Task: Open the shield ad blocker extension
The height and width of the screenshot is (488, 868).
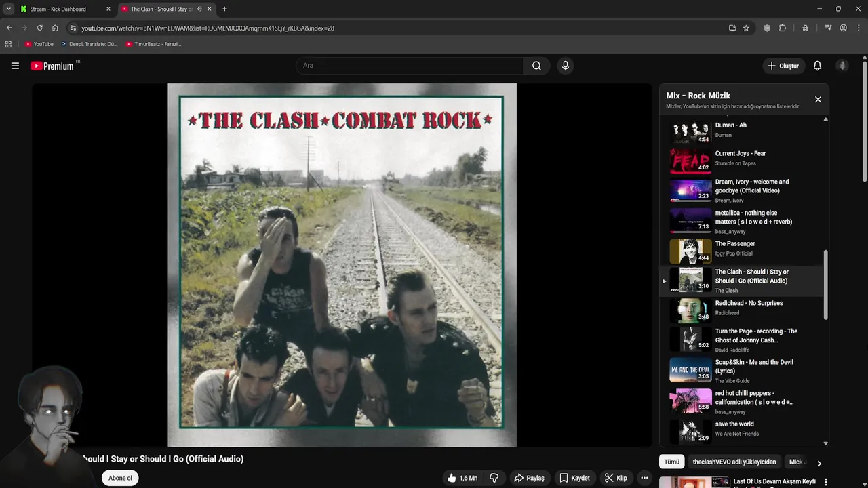Action: [x=767, y=28]
